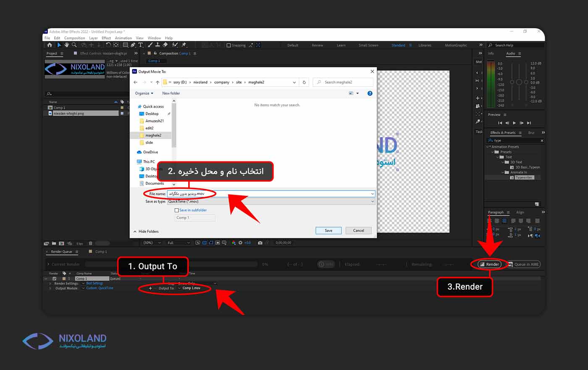The image size is (588, 370).
Task: Clear the Effects & Presets search field
Action: tap(542, 140)
